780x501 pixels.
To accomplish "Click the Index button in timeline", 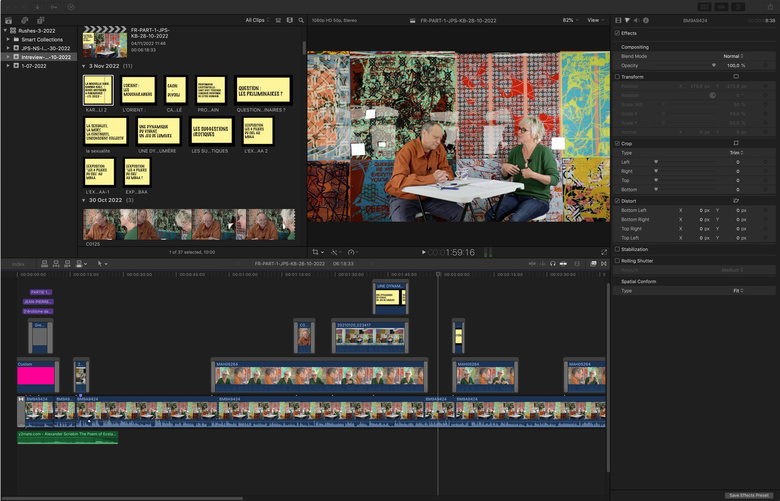I will point(18,264).
